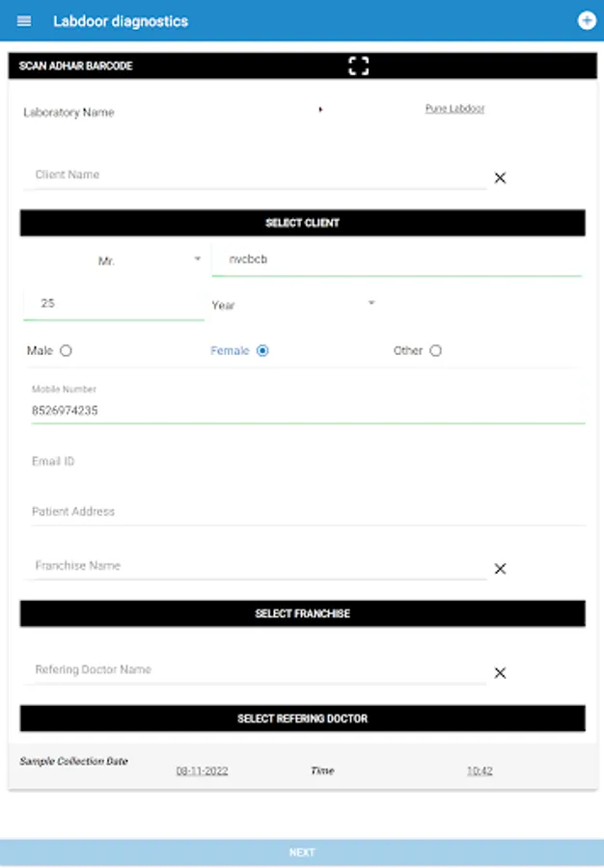Clear the Refering Doctor Name field
The height and width of the screenshot is (868, 604).
coord(500,673)
